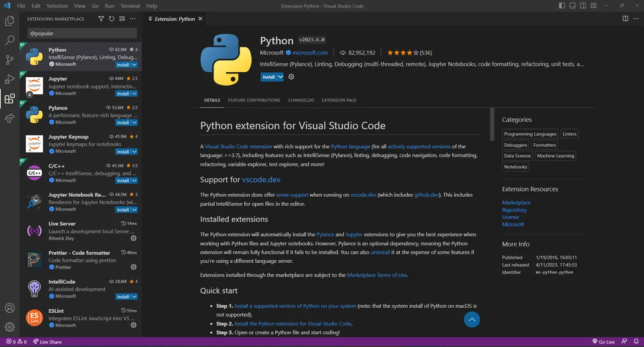Open the Repository resource link
Viewport: 644px width, 347px height.
(514, 210)
